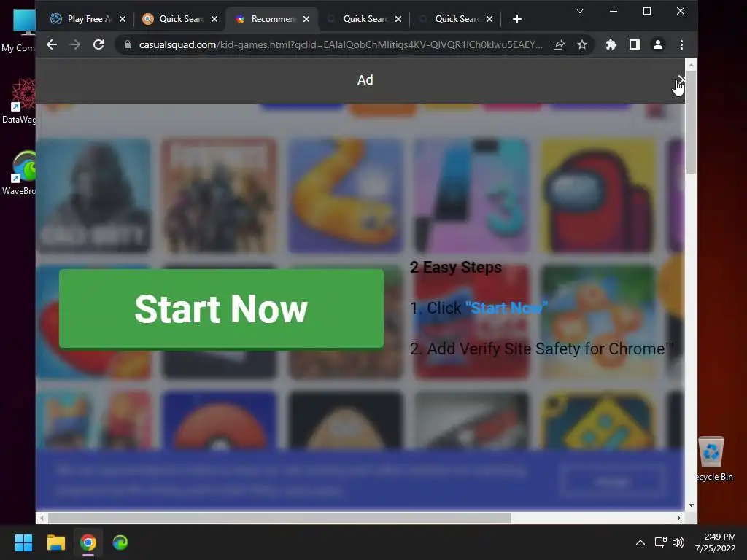This screenshot has width=747, height=560.
Task: Toggle the browser side panel icon
Action: click(x=634, y=44)
